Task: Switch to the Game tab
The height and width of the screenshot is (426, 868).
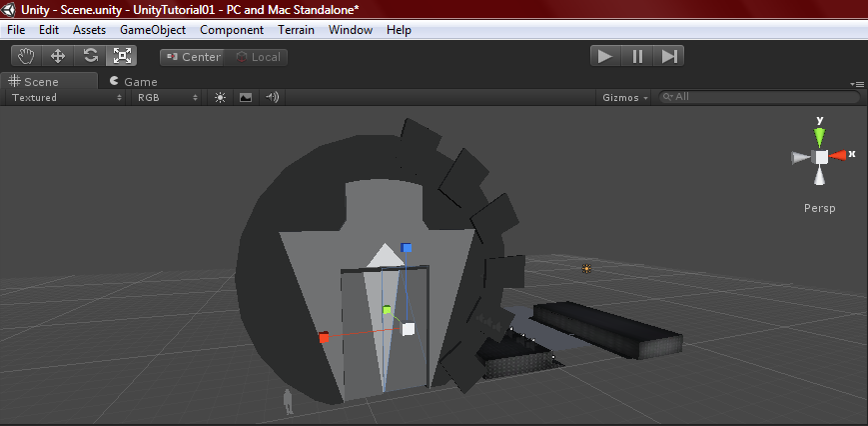Action: click(x=134, y=81)
